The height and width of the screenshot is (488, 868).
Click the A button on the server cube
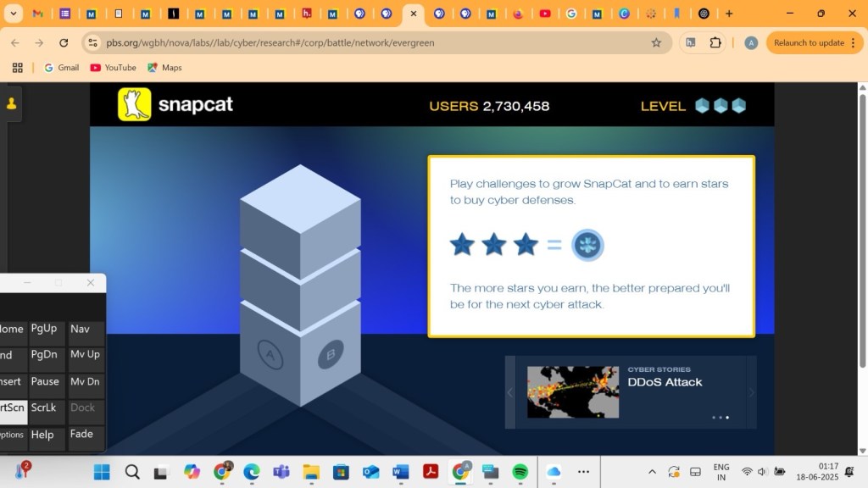(270, 356)
